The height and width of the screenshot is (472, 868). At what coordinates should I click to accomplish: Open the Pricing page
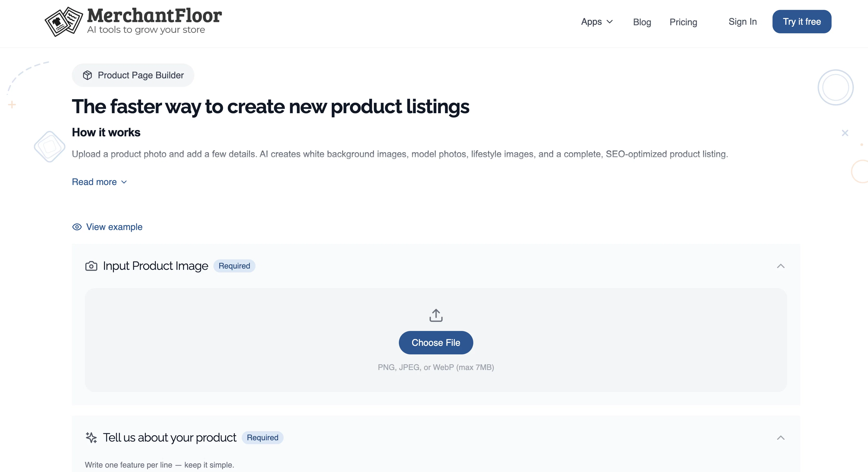683,22
